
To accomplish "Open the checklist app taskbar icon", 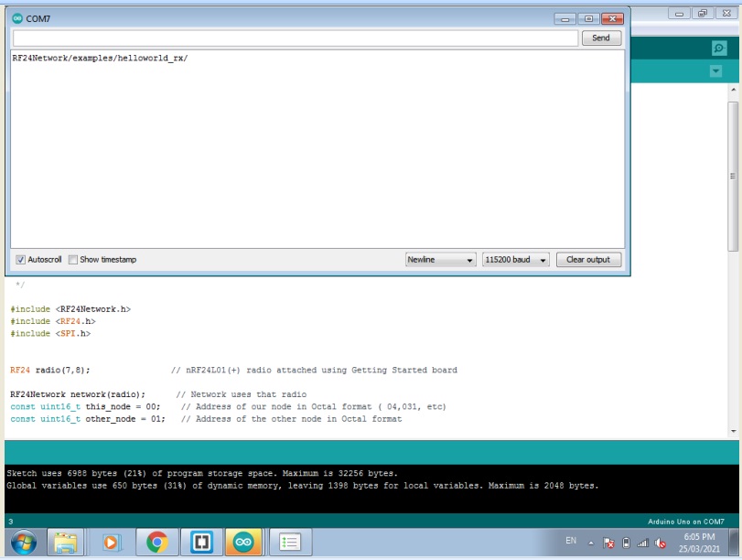I will tap(290, 543).
